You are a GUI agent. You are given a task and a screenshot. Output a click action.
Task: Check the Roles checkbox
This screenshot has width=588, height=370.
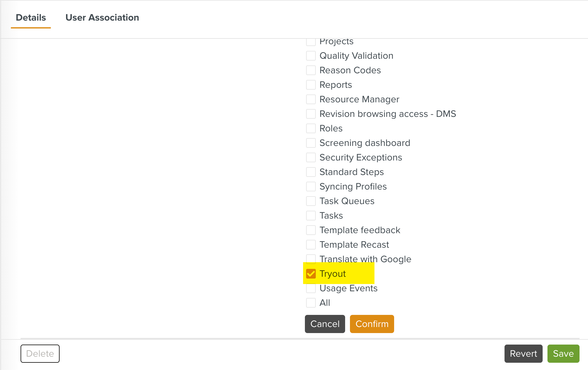(311, 128)
